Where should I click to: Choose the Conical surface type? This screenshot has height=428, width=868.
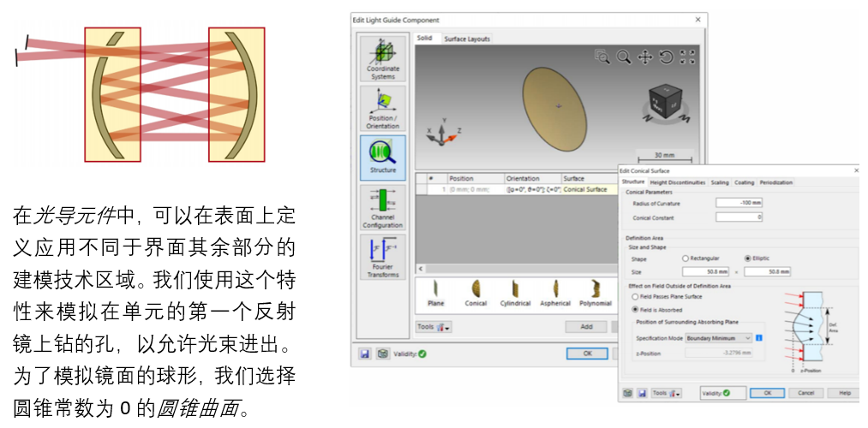click(x=476, y=293)
